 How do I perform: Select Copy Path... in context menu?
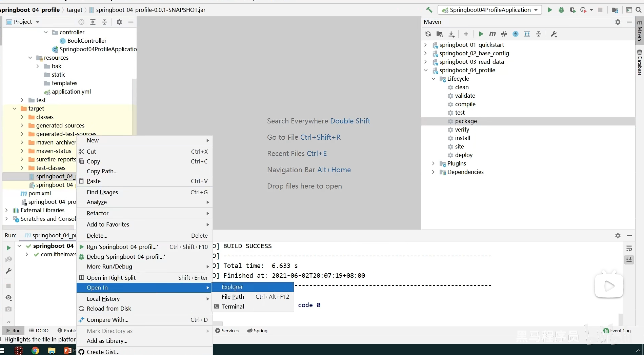[x=102, y=171]
